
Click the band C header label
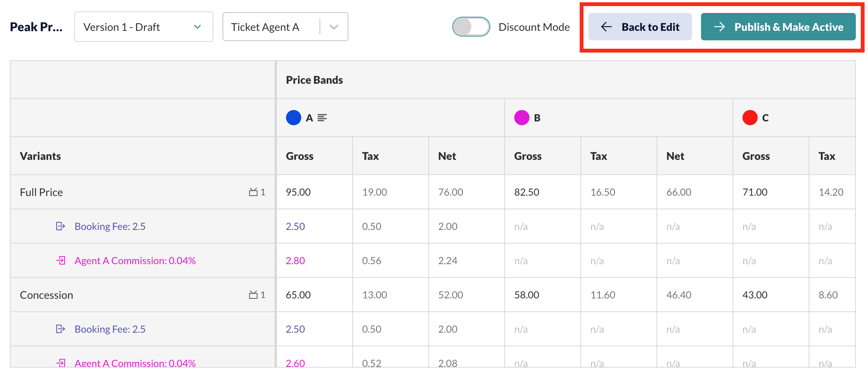(765, 118)
